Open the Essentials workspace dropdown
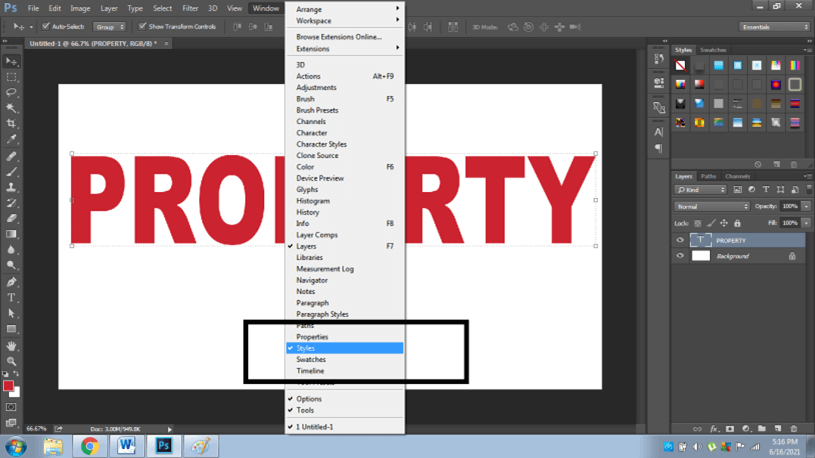Screen dimensions: 815x458 coord(775,27)
